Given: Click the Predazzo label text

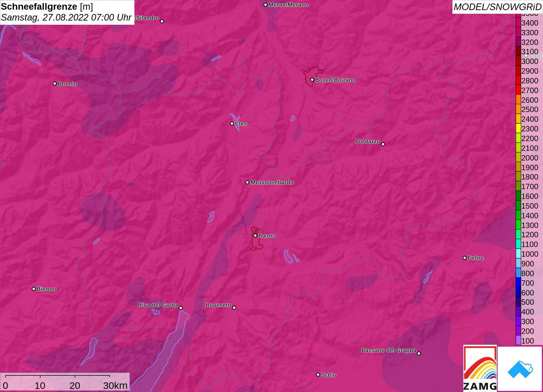Looking at the screenshot, I should pyautogui.click(x=367, y=141).
